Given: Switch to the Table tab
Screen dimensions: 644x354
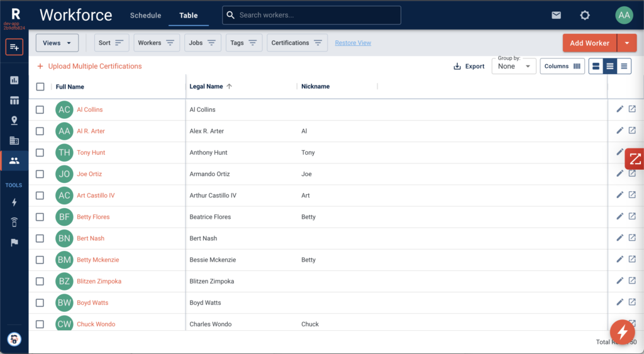Looking at the screenshot, I should click(189, 15).
